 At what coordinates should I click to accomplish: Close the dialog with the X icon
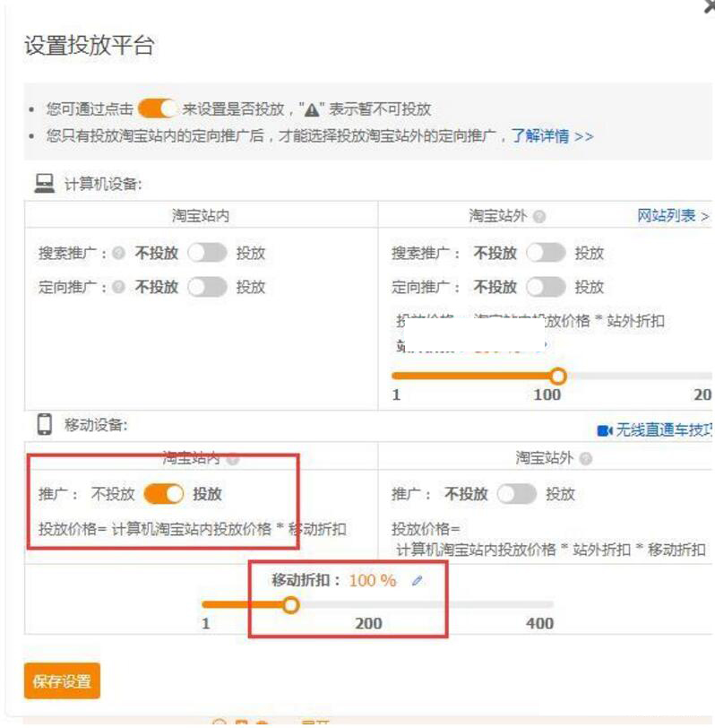tap(710, 6)
